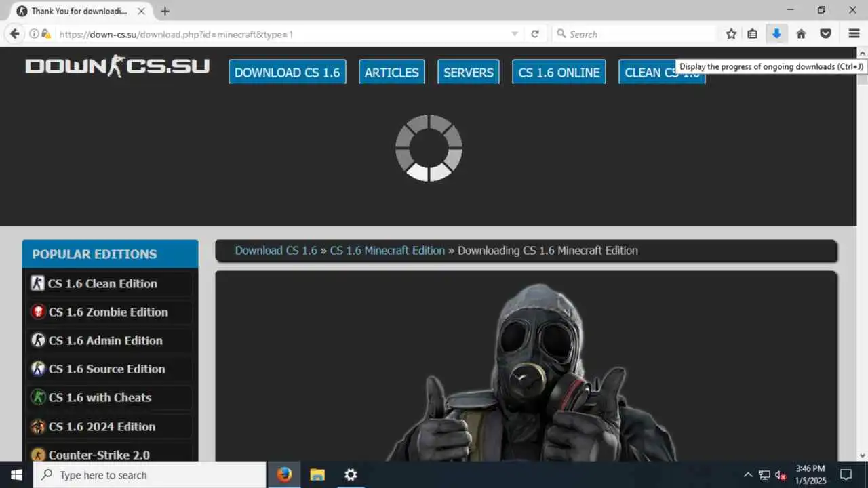Viewport: 868px width, 488px height.
Task: Switch to Firefox in taskbar
Action: tap(284, 474)
